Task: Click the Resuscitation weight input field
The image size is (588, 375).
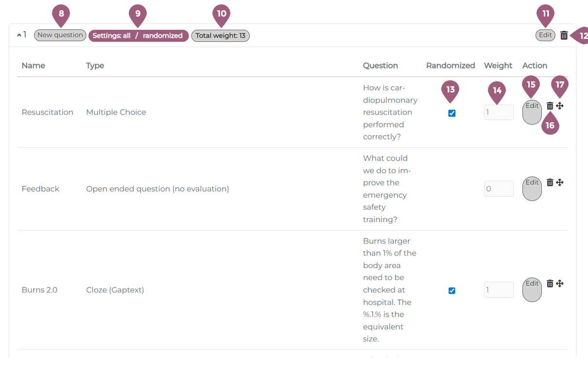Action: 499,112
